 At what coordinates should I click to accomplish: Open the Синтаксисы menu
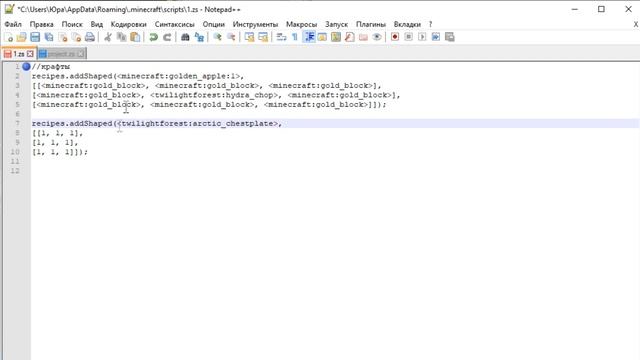174,24
